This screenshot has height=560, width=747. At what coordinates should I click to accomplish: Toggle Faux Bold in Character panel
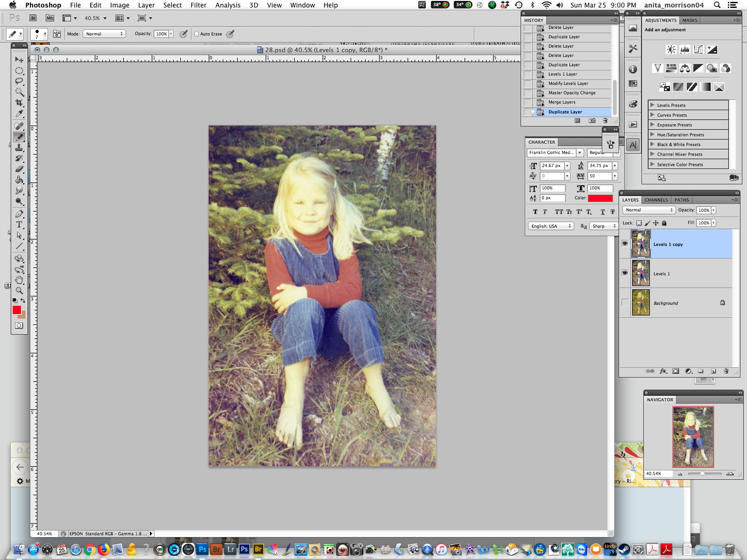pos(535,212)
